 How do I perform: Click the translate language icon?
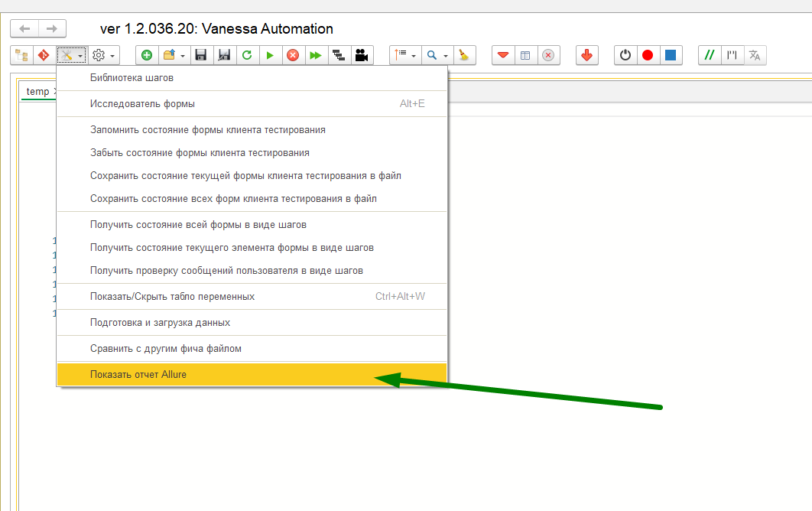(755, 55)
